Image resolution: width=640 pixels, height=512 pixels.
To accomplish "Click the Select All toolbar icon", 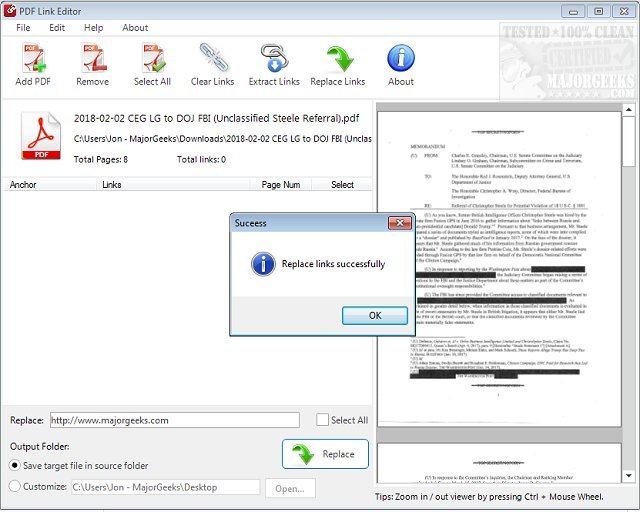I will [153, 59].
